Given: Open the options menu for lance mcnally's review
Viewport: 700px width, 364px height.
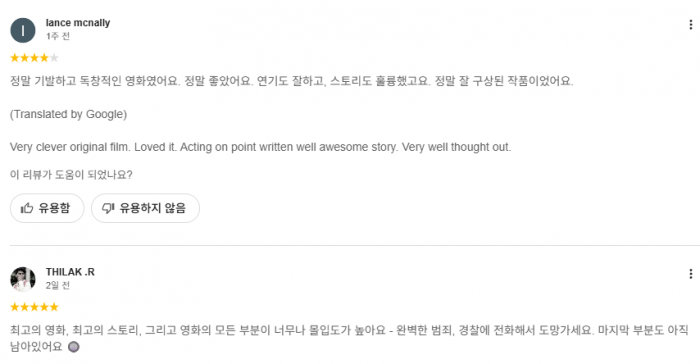Looking at the screenshot, I should click(x=691, y=25).
